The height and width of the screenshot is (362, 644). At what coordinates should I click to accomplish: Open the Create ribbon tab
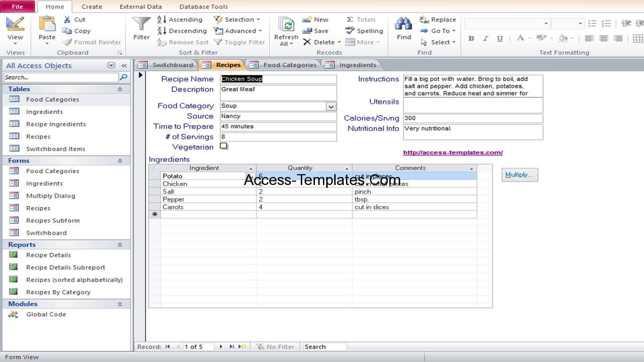click(91, 7)
